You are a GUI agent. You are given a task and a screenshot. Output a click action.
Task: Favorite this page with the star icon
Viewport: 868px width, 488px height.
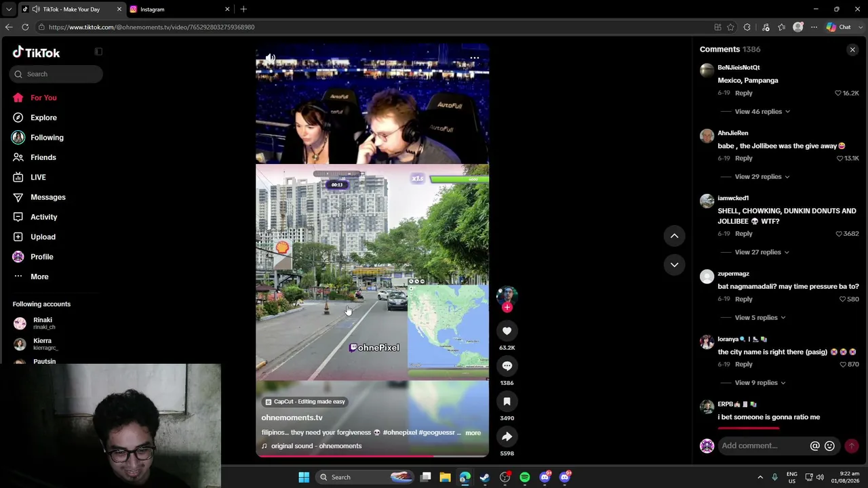coord(730,27)
